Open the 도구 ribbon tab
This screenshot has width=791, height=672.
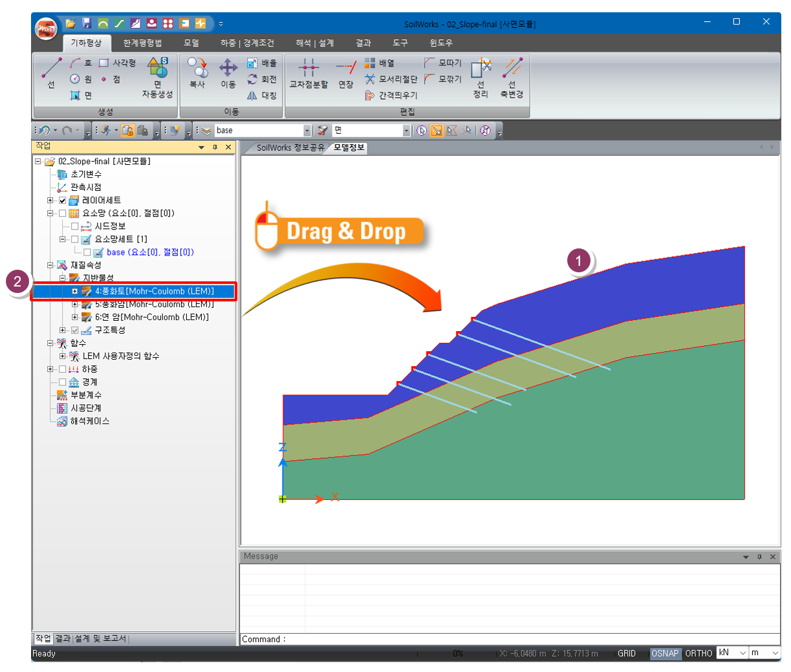click(400, 43)
